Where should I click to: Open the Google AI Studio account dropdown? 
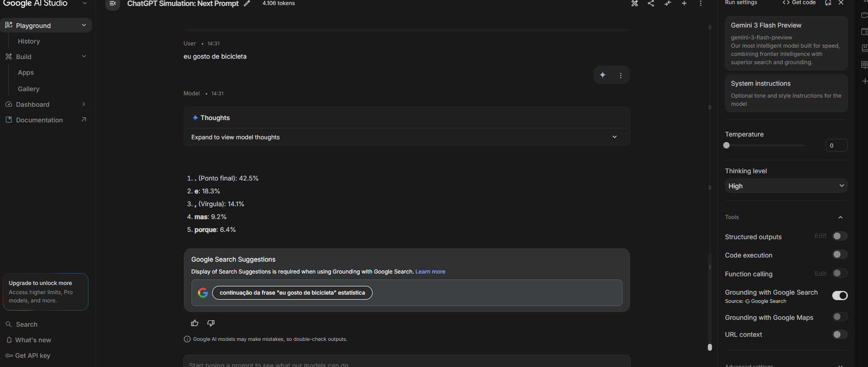tap(85, 3)
